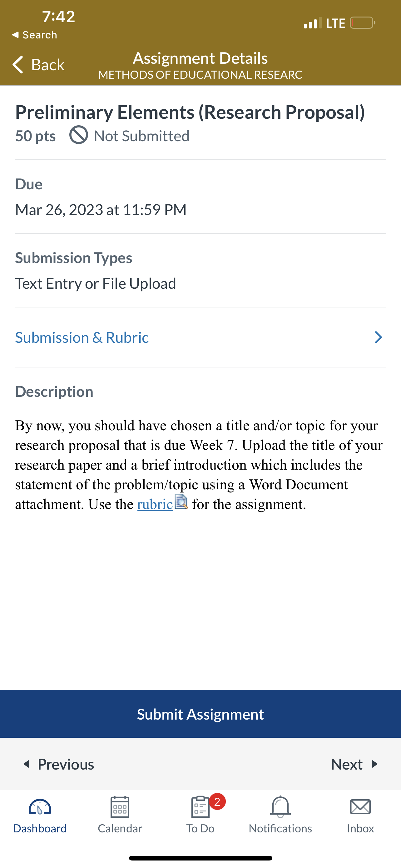Open the rubric hyperlink in the description
The height and width of the screenshot is (868, 401).
155,504
